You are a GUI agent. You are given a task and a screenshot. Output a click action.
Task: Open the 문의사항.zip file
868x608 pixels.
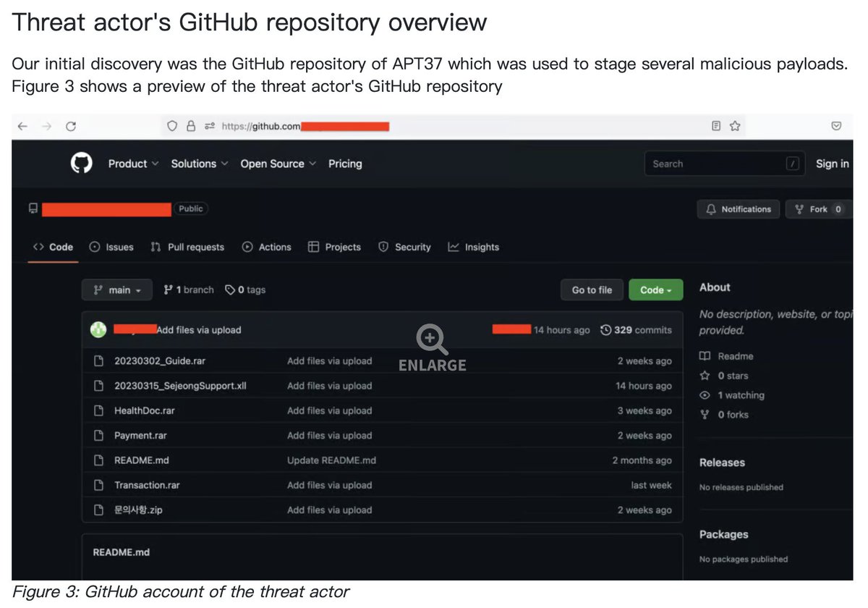tap(138, 510)
